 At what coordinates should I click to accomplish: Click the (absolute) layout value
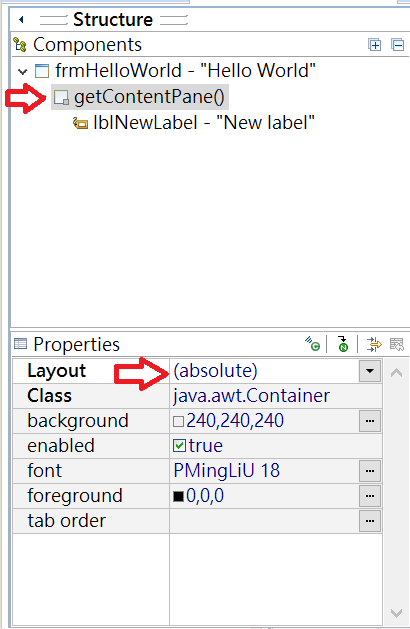[x=215, y=371]
